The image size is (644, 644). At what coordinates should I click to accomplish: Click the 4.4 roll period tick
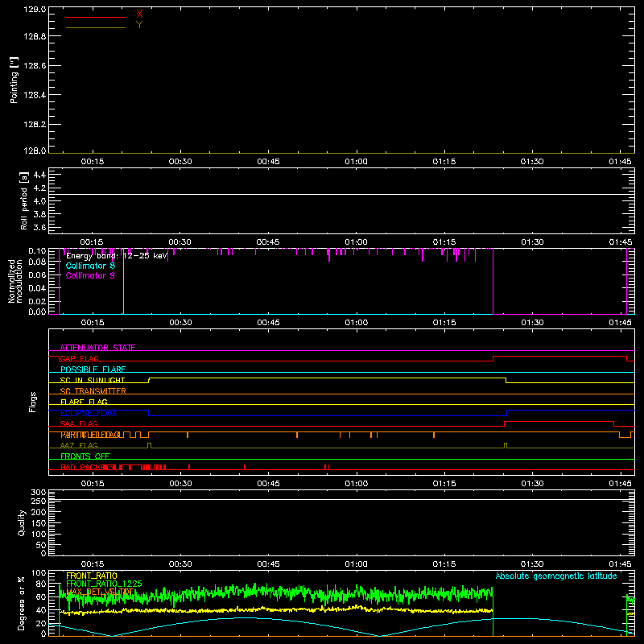39,175
